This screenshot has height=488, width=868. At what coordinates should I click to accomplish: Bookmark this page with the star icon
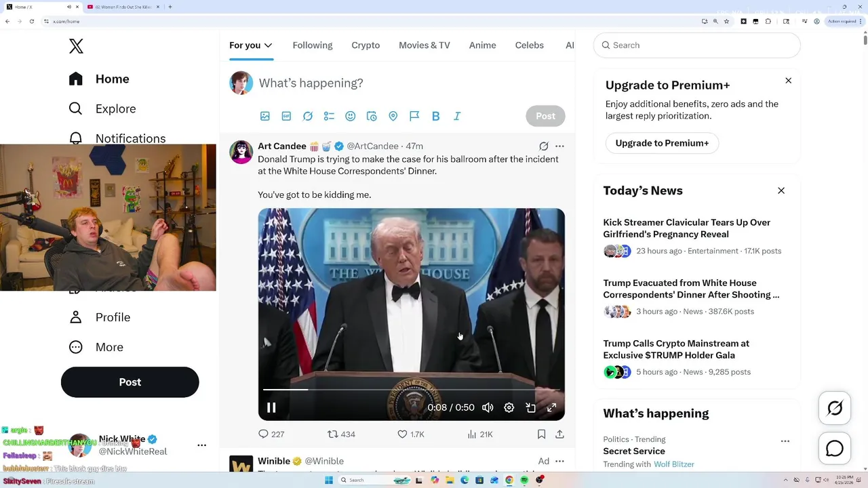(726, 21)
